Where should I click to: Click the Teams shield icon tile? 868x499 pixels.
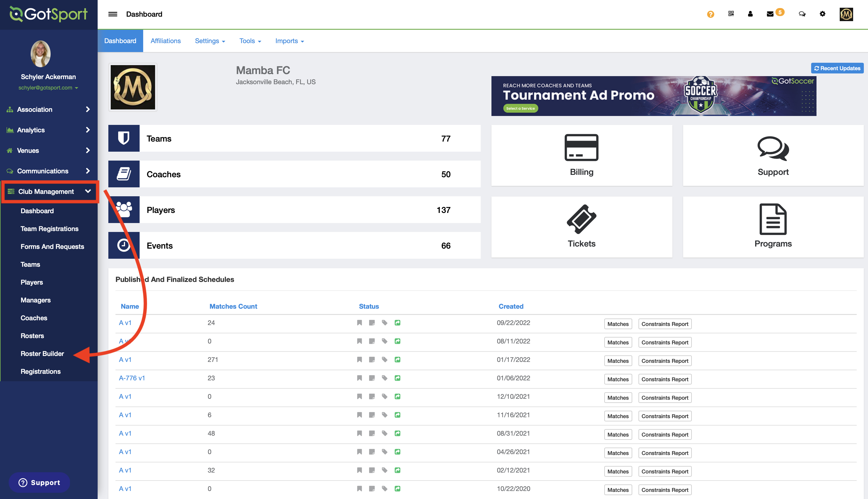point(124,138)
